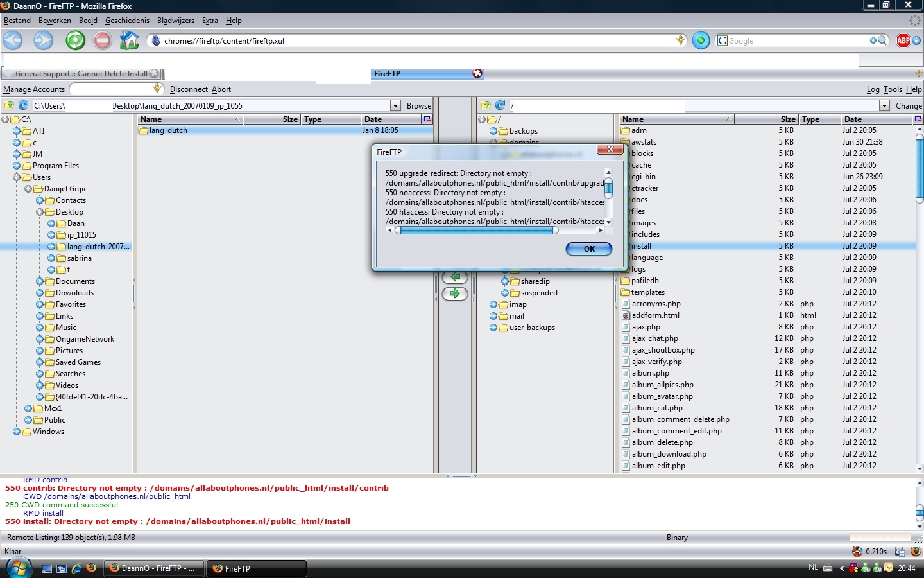Click the Change button for remote path
The height and width of the screenshot is (578, 924).
(x=909, y=106)
